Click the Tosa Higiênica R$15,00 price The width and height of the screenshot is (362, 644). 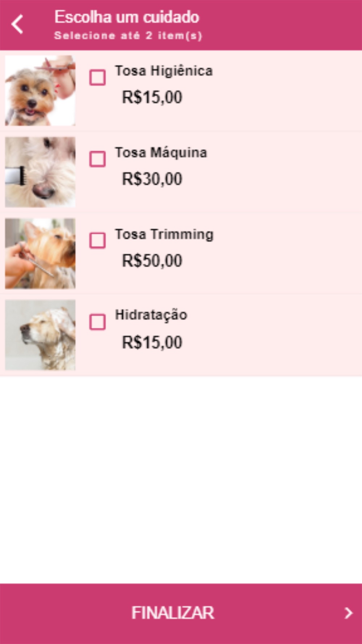[x=152, y=97]
